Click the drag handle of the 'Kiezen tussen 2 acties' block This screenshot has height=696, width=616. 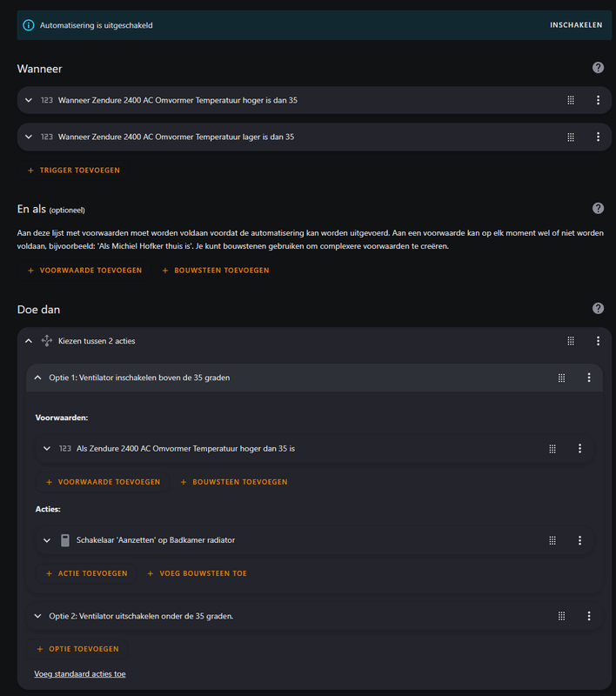pyautogui.click(x=571, y=340)
